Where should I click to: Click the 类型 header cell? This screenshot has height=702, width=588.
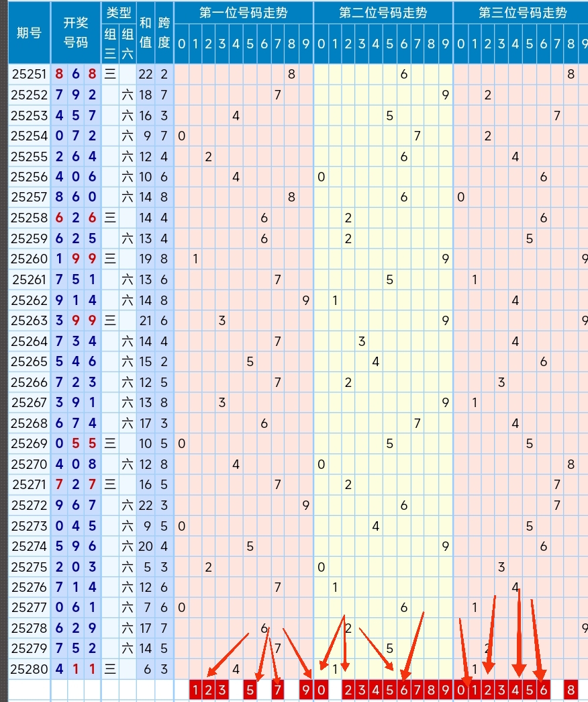119,13
